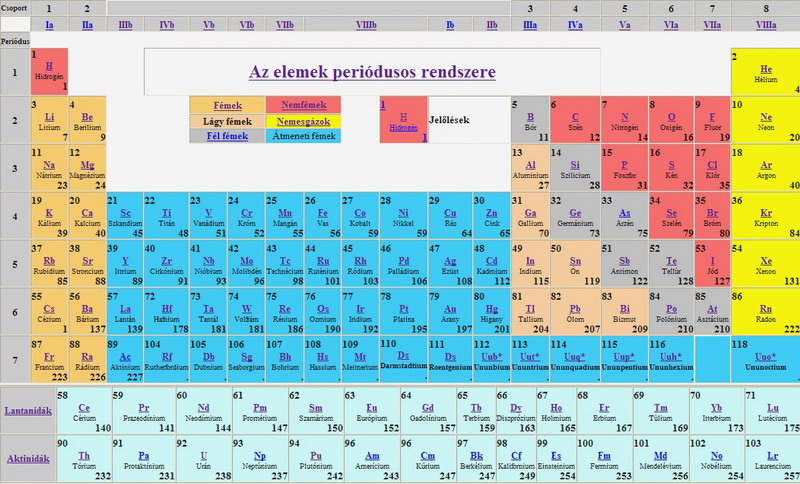Select the 'Darmstadtium' element name text
This screenshot has width=800, height=484.
click(x=404, y=366)
